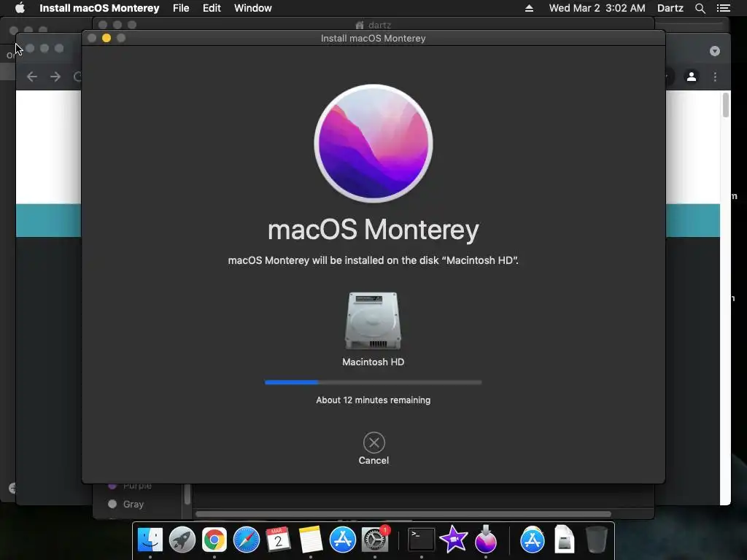Open System Preferences with update badge
747x560 pixels.
point(376,539)
